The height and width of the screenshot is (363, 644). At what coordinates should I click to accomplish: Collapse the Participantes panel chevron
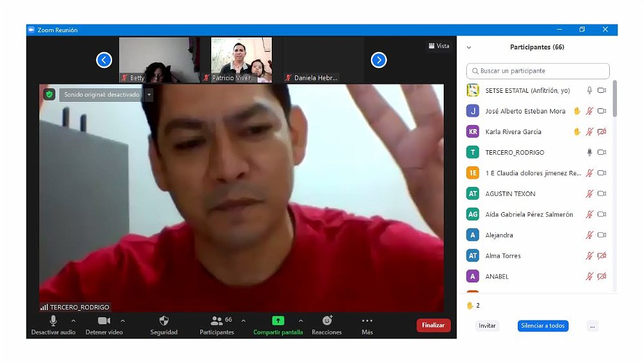[469, 47]
